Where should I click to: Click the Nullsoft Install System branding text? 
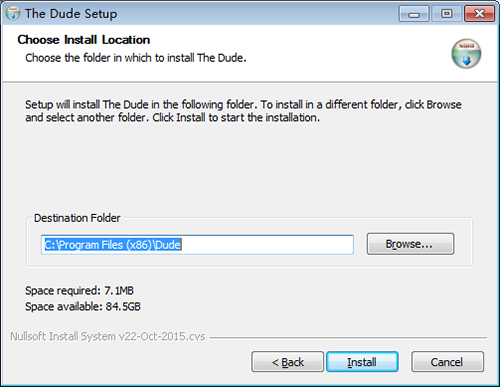click(x=108, y=336)
